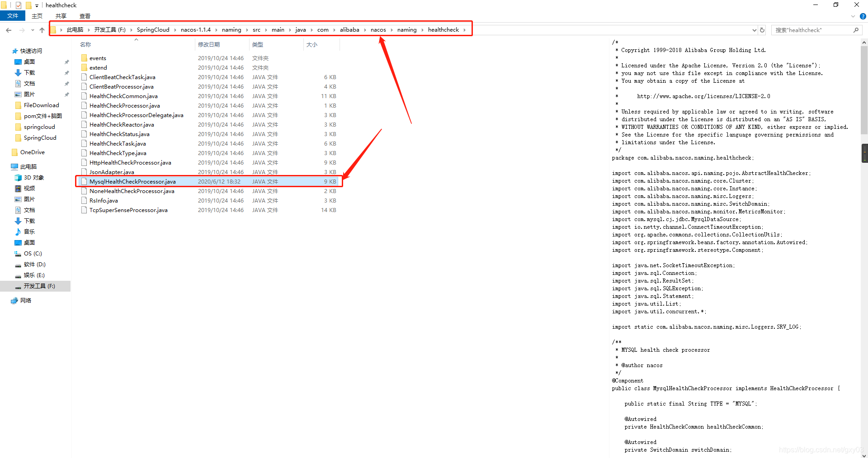
Task: Sort files by 名称 column
Action: click(x=85, y=44)
